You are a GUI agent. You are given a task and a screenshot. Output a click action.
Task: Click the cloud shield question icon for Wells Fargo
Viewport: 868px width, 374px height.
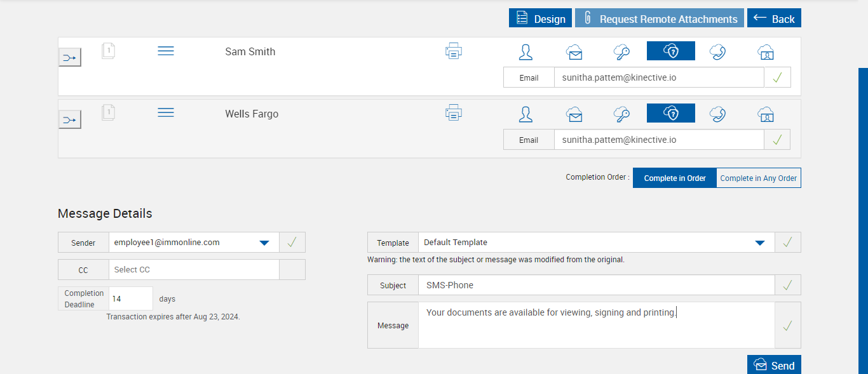[x=671, y=114]
